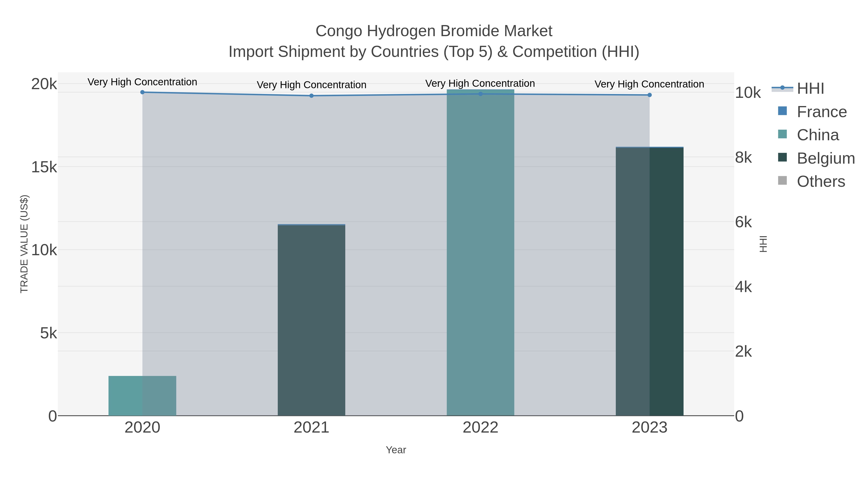Click the Import Shipment by Countries subtitle
The image size is (868, 488).
434,52
